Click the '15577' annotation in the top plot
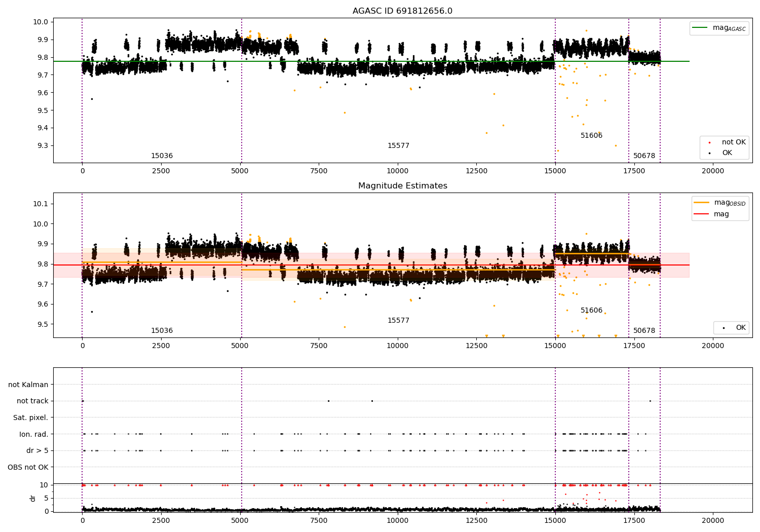The height and width of the screenshot is (532, 760). pos(398,146)
